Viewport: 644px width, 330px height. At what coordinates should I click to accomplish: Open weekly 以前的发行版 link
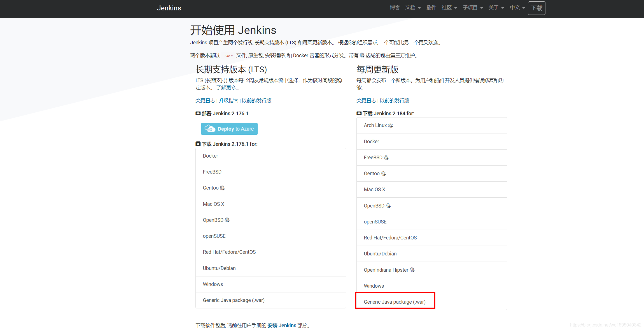[x=395, y=101]
